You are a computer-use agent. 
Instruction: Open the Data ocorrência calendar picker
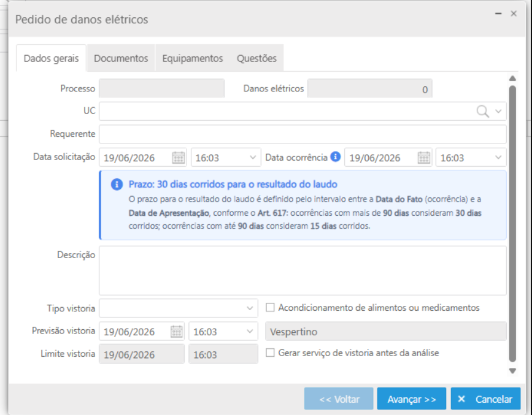click(x=424, y=158)
